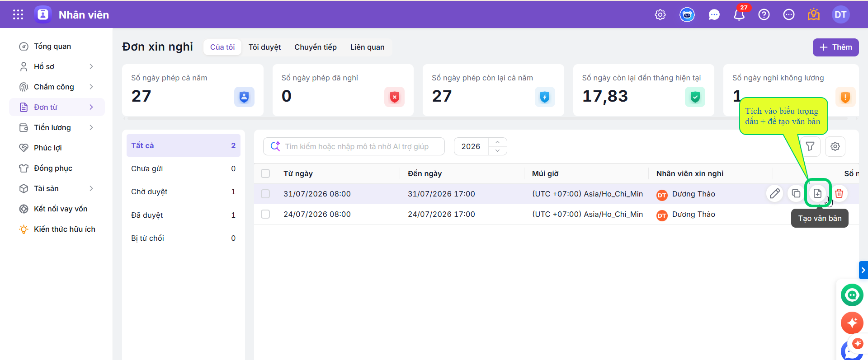Switch to the Chuyển tiếp tab
This screenshot has width=868, height=360.
(316, 47)
